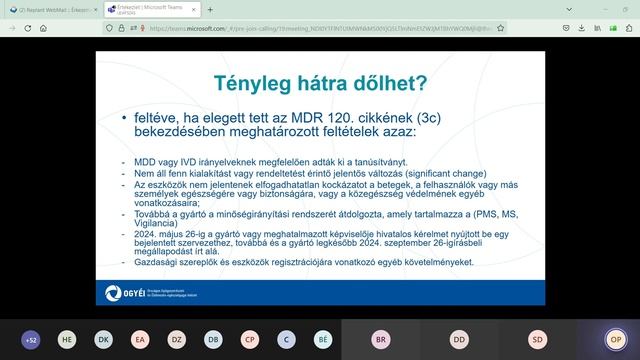Select the Microsoft Teams tab
The image size is (640, 360).
point(152,10)
